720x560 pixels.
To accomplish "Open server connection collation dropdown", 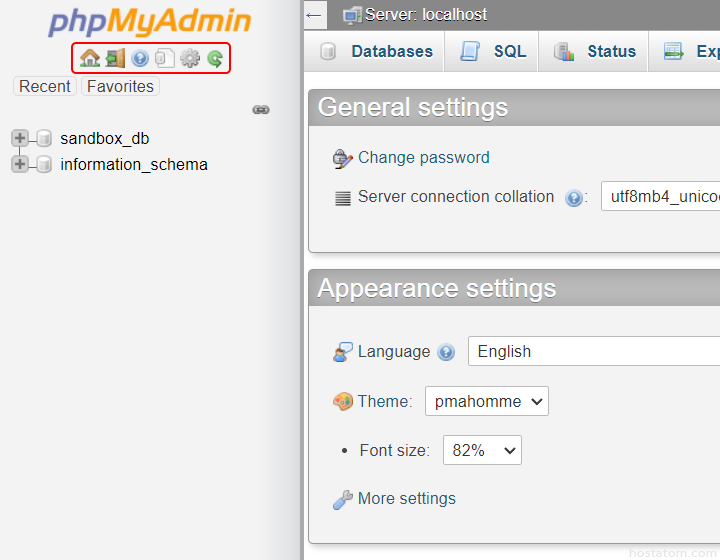I will 660,197.
